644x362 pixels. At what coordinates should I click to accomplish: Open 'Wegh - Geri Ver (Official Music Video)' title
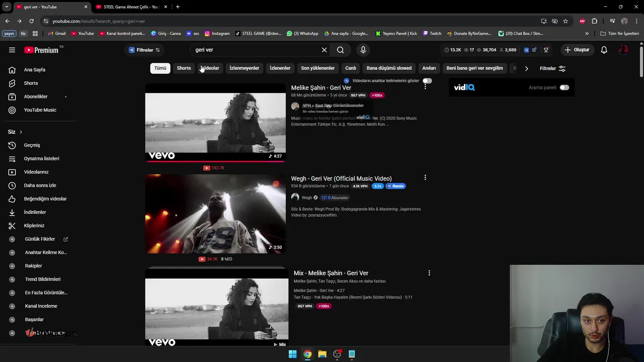tap(341, 178)
